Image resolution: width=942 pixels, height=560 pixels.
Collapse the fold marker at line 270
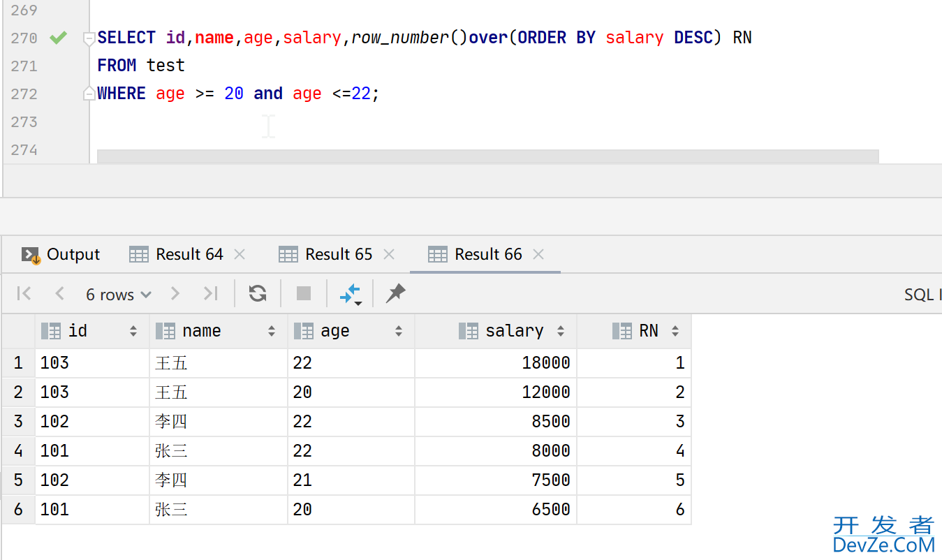(x=89, y=39)
